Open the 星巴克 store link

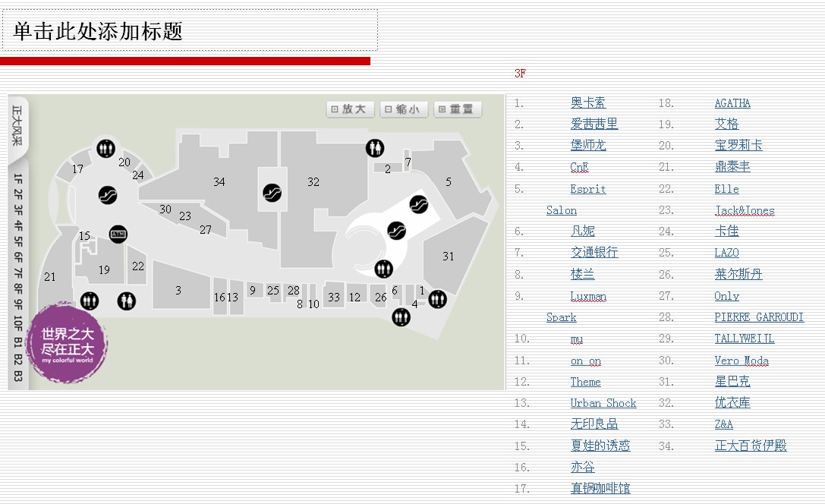click(x=732, y=382)
